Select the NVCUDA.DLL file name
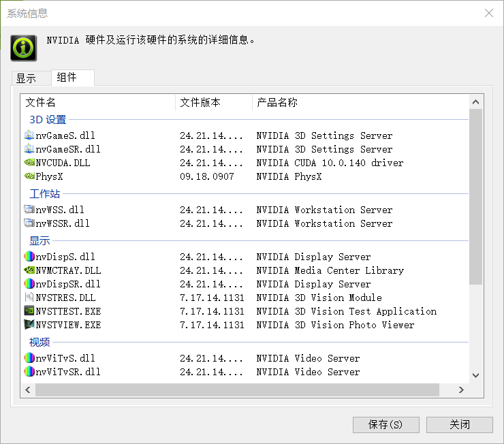Viewport: 504px width, 444px height. tap(63, 163)
